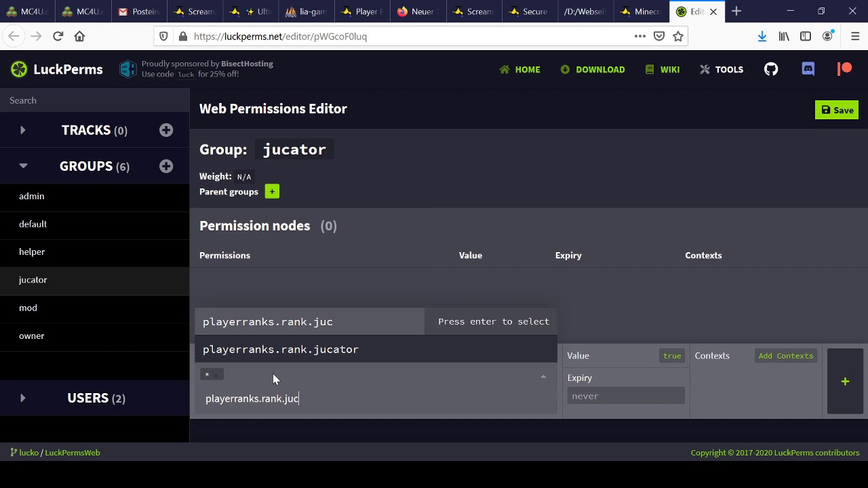This screenshot has width=868, height=488.
Task: Remove the asterisk permission tag
Action: coord(216,375)
